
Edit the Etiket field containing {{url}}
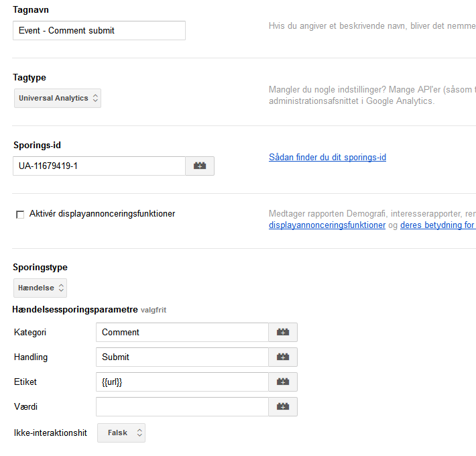(182, 382)
